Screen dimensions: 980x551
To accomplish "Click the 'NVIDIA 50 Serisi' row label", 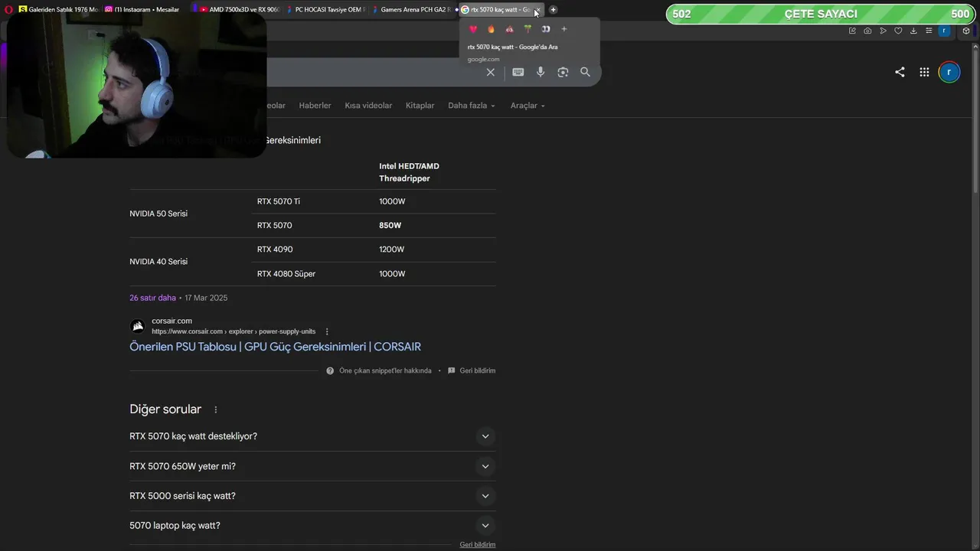I will tap(158, 214).
